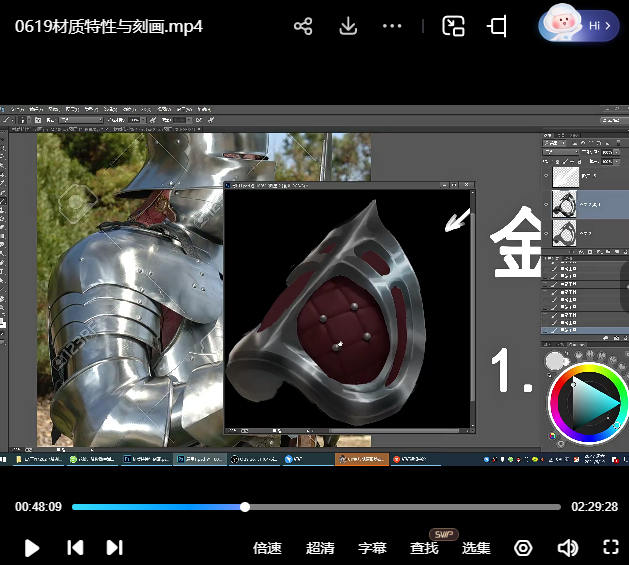This screenshot has width=629, height=565.
Task: Open the 字幕 subtitles options
Action: pos(372,548)
